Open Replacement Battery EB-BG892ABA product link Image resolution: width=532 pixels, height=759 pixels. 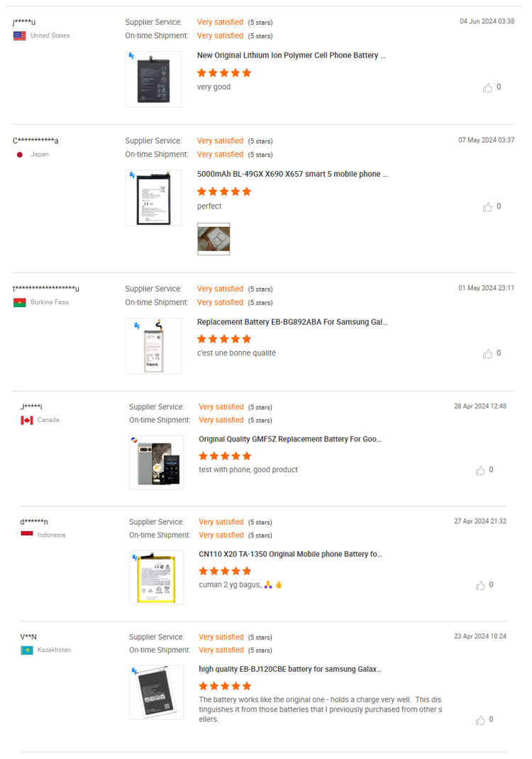point(292,321)
